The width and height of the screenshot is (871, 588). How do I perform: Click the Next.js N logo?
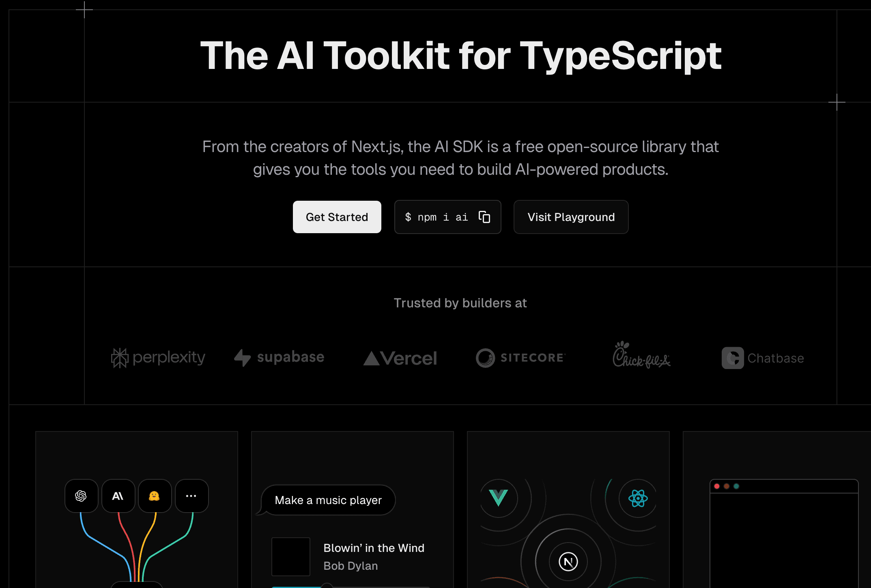pyautogui.click(x=568, y=562)
